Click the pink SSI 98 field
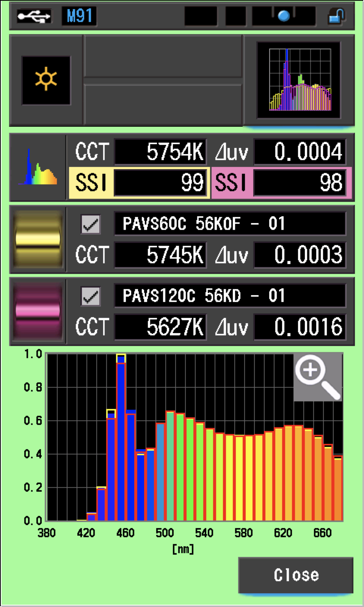Image resolution: width=364 pixels, height=607 pixels. tap(299, 183)
